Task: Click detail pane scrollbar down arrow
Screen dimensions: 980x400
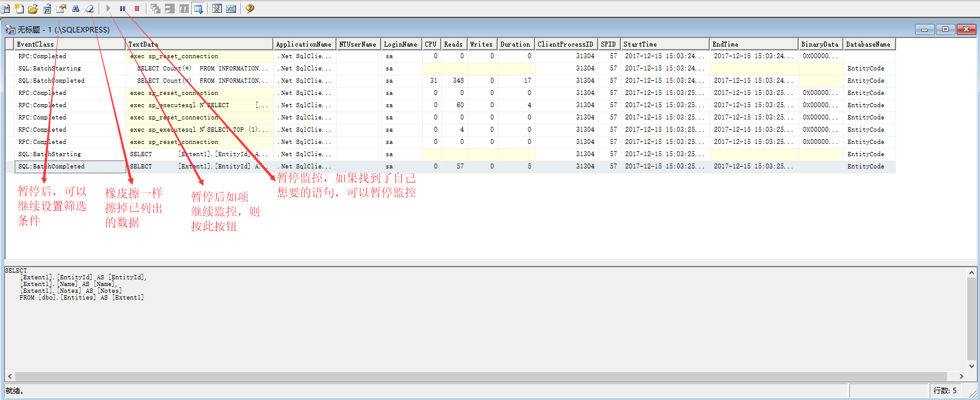Action: [x=971, y=366]
